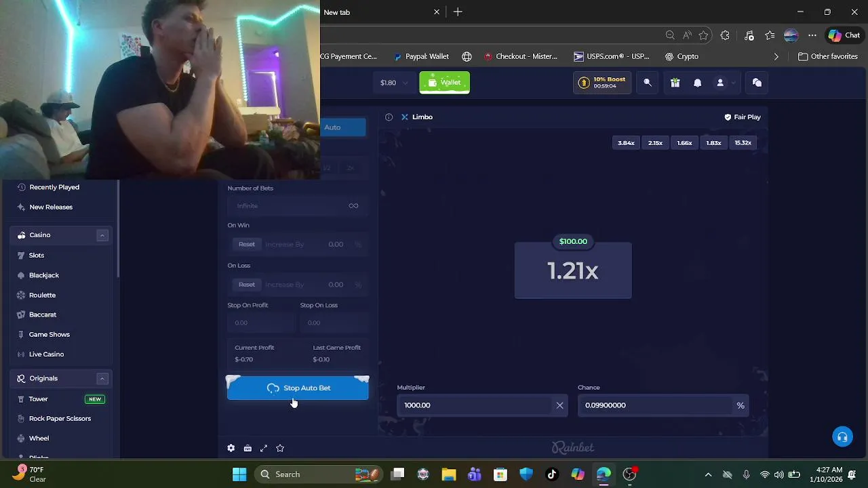Open the notifications bell icon
The width and height of the screenshot is (868, 488).
point(697,83)
